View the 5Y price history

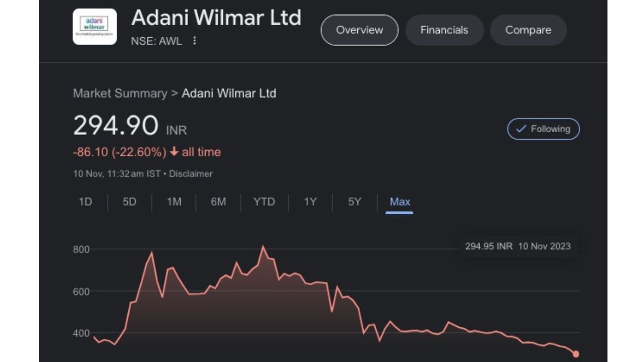355,202
